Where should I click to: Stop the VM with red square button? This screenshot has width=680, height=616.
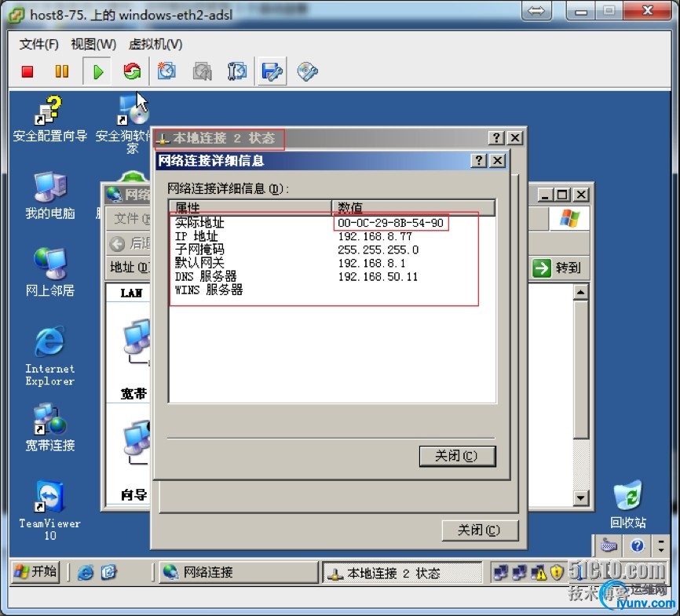tap(27, 71)
